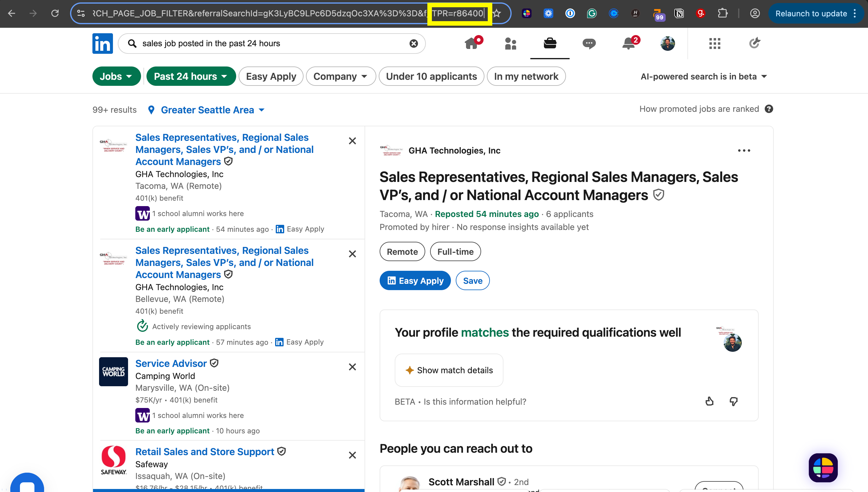This screenshot has height=492, width=868.
Task: Expand the Company filter dropdown
Action: (340, 76)
